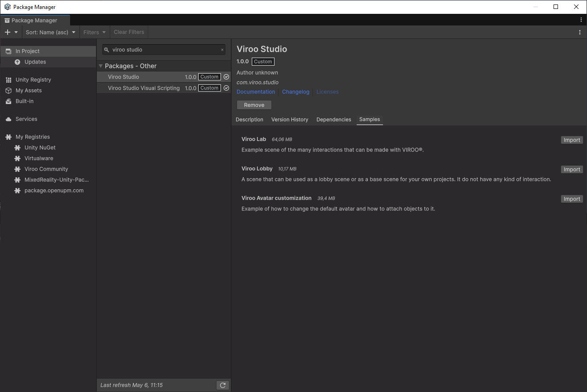Open Services via the cloud icon

click(x=8, y=119)
